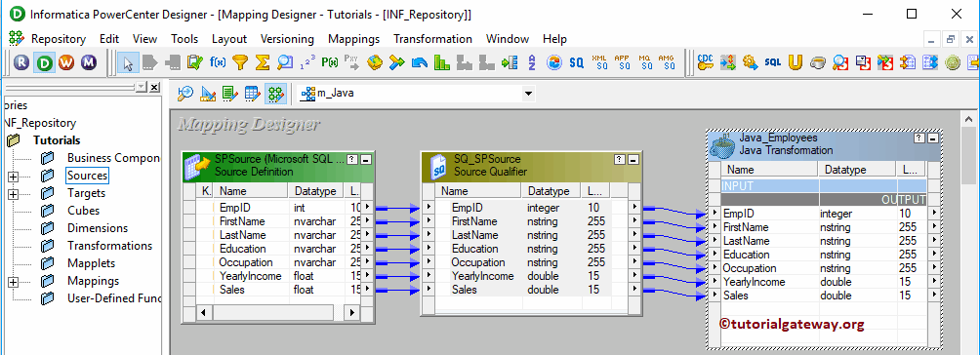
Task: Switch to Transformation Developer tool icon
Action: (230, 94)
